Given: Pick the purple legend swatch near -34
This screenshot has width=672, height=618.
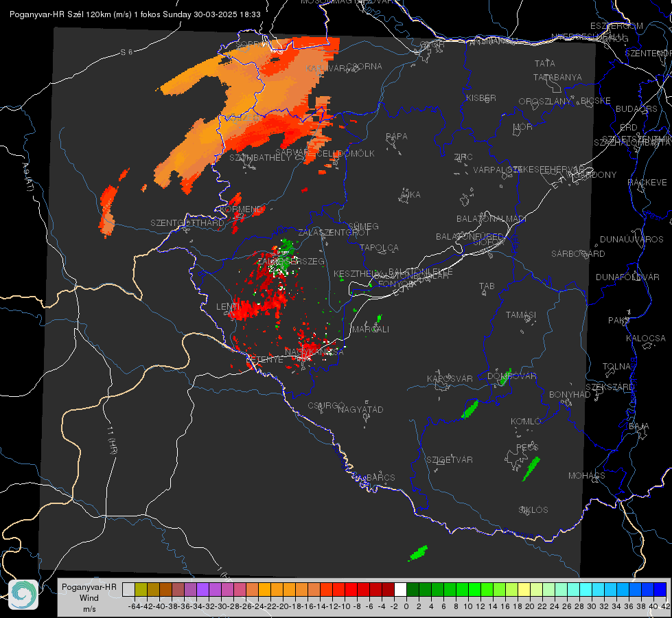Looking at the screenshot, I should pyautogui.click(x=202, y=589).
